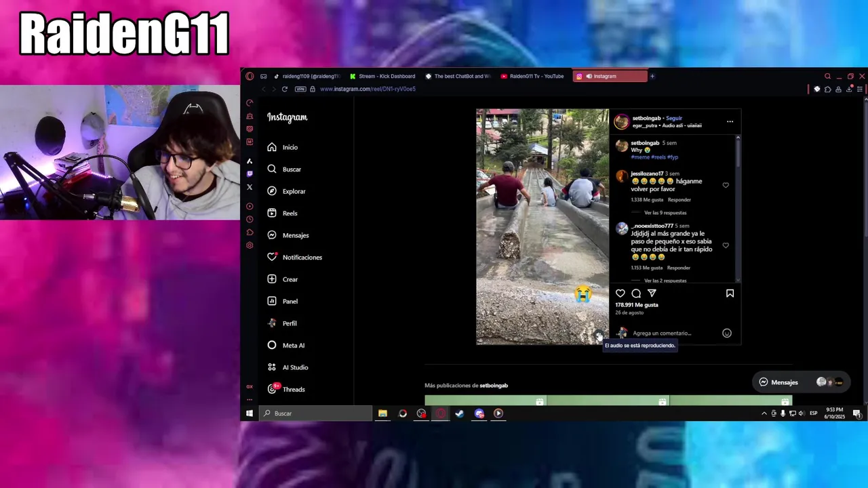Switch to RaidenG11 Tv - YouTube tab
This screenshot has height=488, width=868.
click(533, 76)
